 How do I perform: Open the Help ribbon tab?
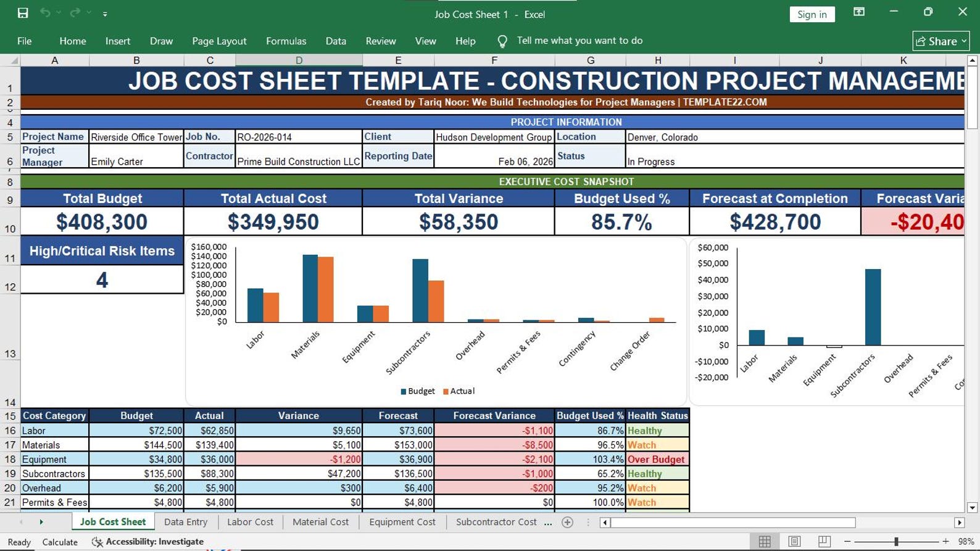coord(465,41)
